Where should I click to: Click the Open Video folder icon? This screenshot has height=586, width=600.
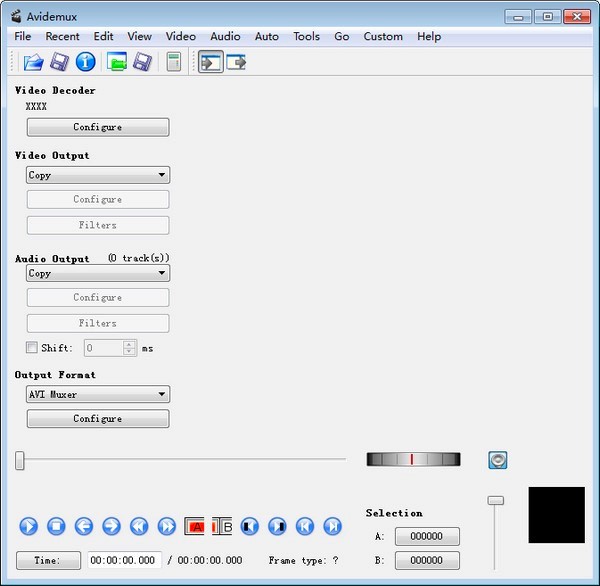(x=33, y=62)
